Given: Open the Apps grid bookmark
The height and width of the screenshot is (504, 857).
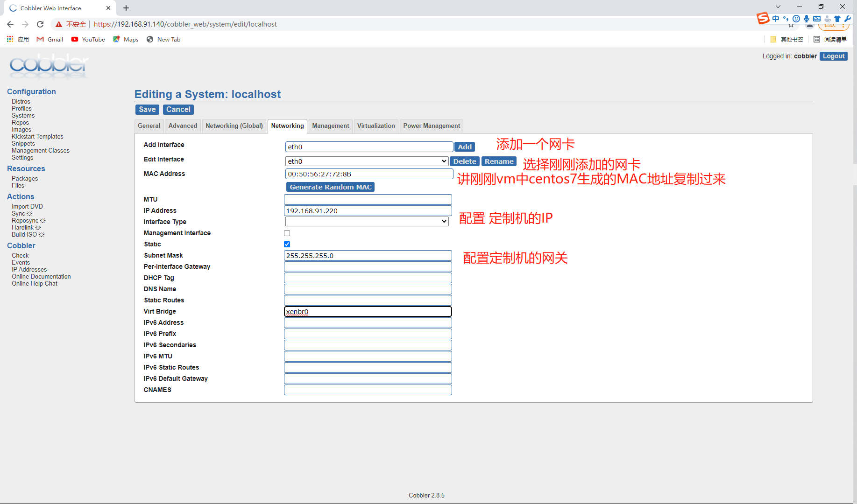Looking at the screenshot, I should pyautogui.click(x=18, y=39).
